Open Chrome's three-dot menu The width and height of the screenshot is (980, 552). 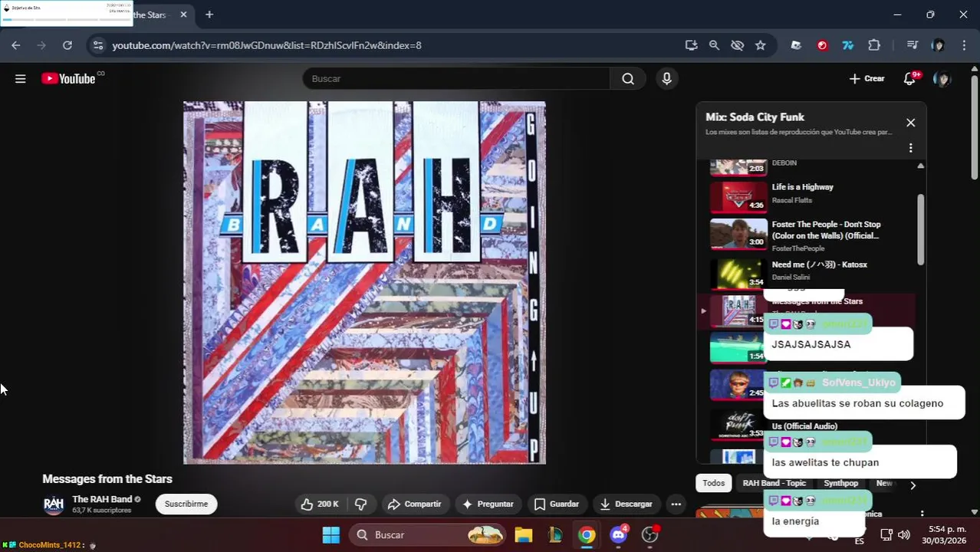click(x=964, y=45)
